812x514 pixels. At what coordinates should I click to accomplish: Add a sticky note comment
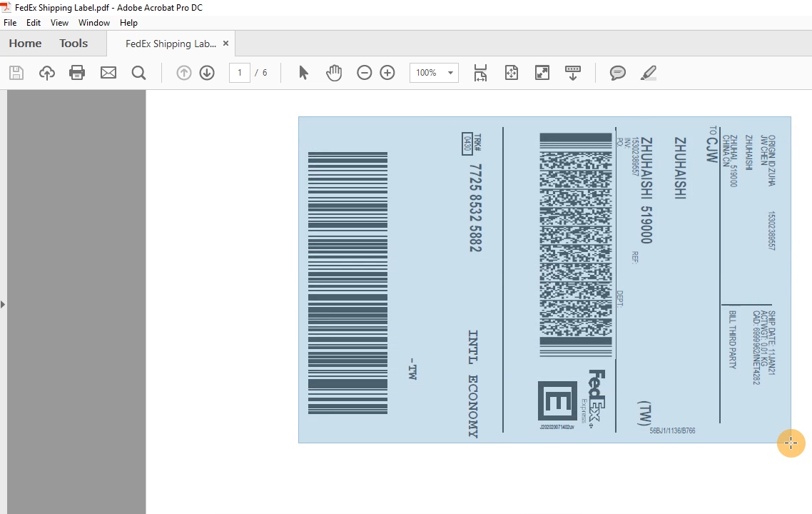[x=618, y=73]
